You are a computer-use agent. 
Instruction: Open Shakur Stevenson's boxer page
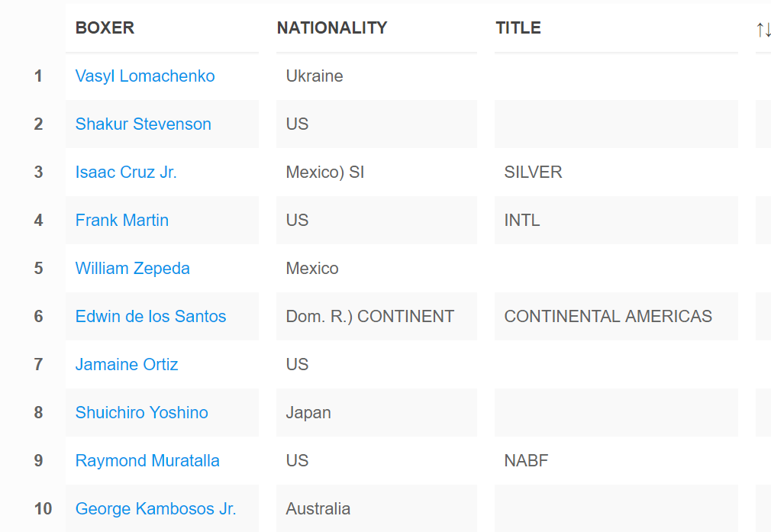click(x=143, y=124)
